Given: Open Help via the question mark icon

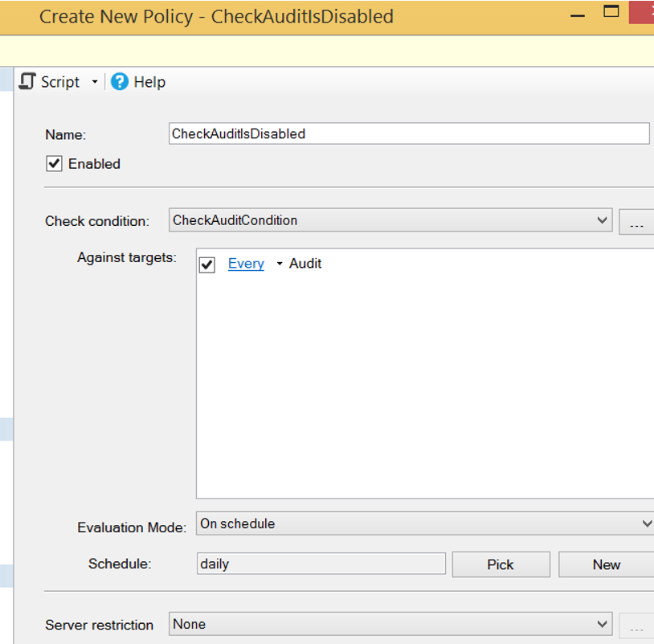Looking at the screenshot, I should tap(120, 81).
